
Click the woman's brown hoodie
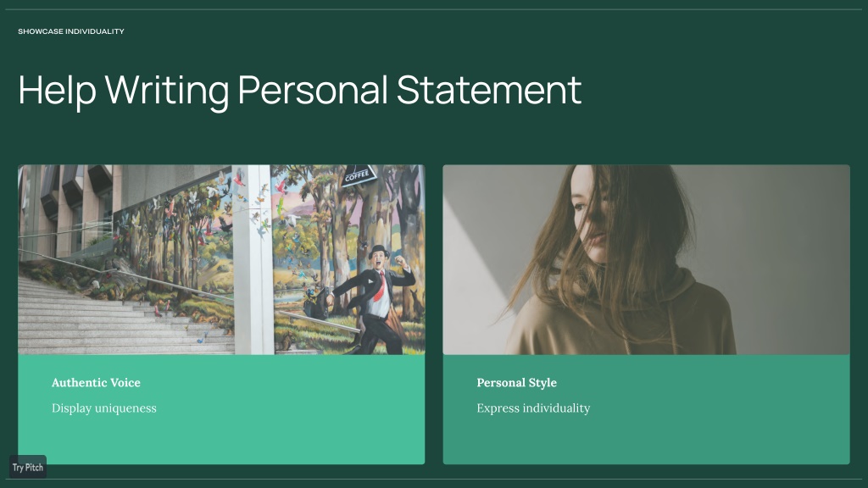click(x=620, y=321)
